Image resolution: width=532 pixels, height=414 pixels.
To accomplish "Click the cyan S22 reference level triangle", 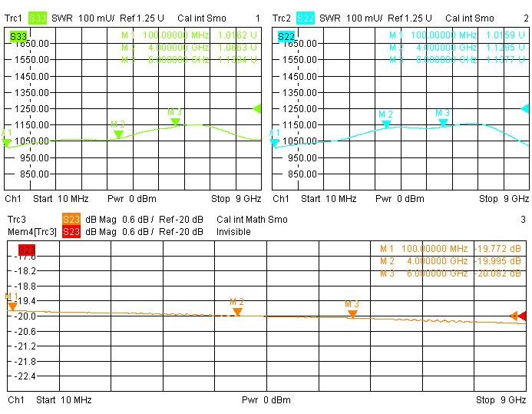I will pyautogui.click(x=526, y=108).
